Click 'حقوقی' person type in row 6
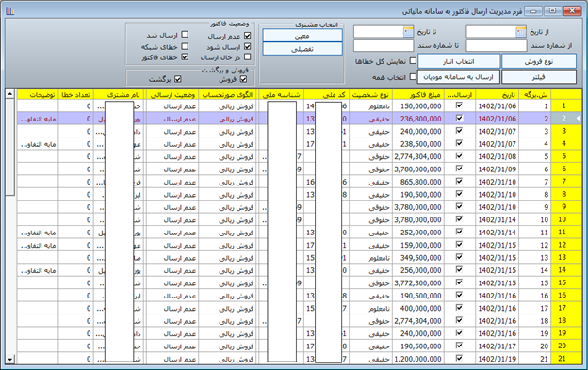Screen dimensions: 588x370 click(x=370, y=169)
